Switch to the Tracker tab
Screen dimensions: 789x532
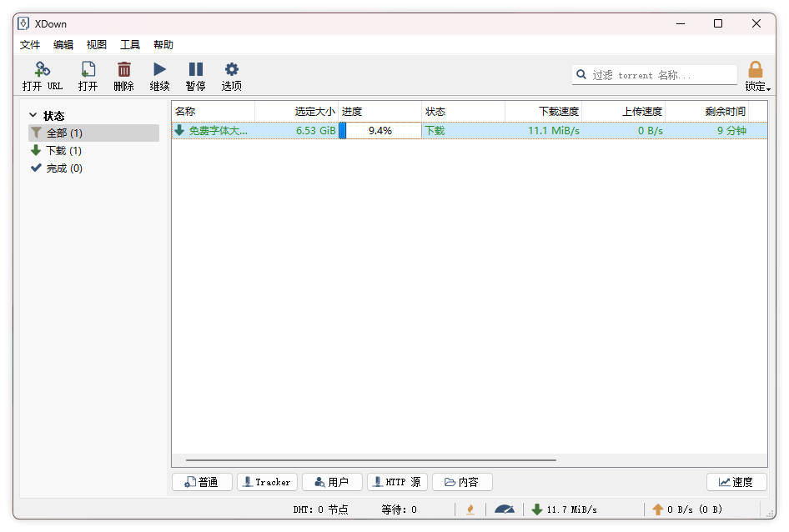[x=267, y=482]
